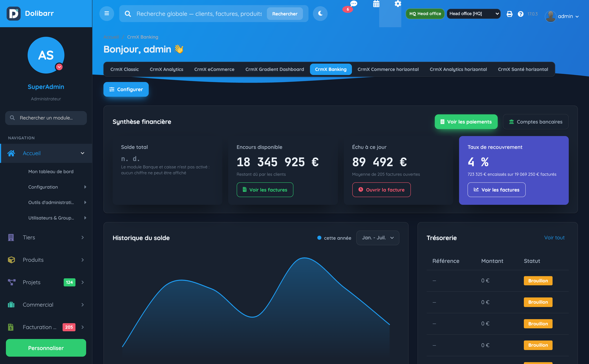Switch to CrmX eCommerce tab
The width and height of the screenshot is (589, 364).
[214, 69]
